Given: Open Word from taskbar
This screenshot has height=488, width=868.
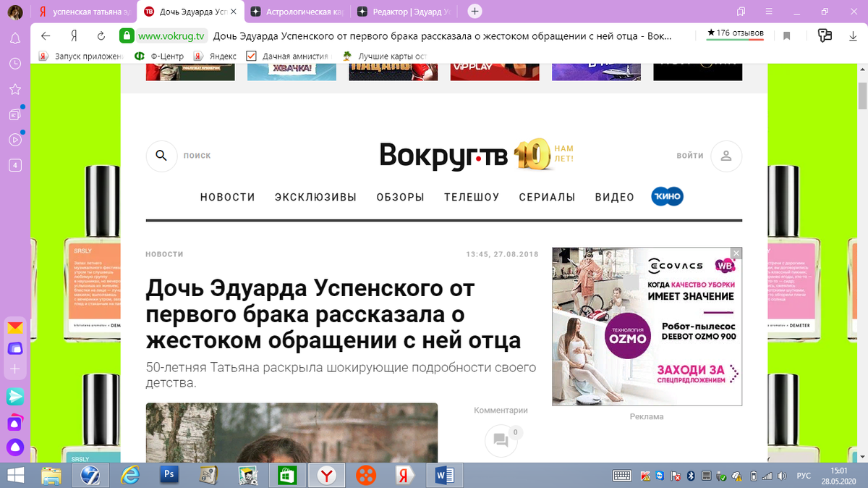Looking at the screenshot, I should (444, 475).
